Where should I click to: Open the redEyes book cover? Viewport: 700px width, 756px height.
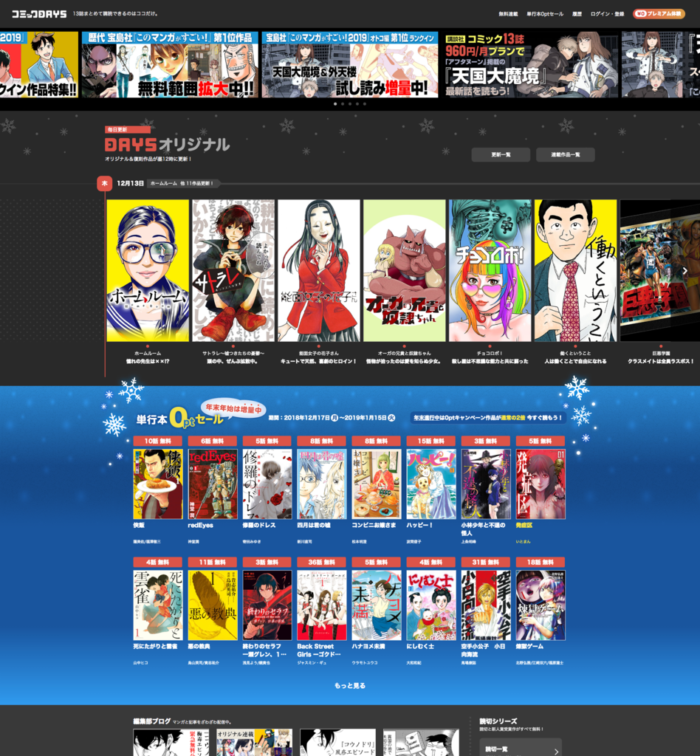[213, 484]
